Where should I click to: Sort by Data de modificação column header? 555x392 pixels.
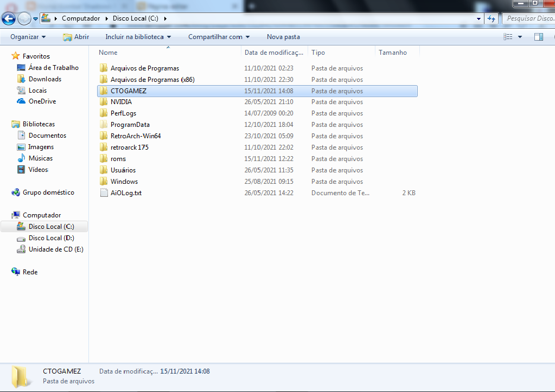coord(273,53)
